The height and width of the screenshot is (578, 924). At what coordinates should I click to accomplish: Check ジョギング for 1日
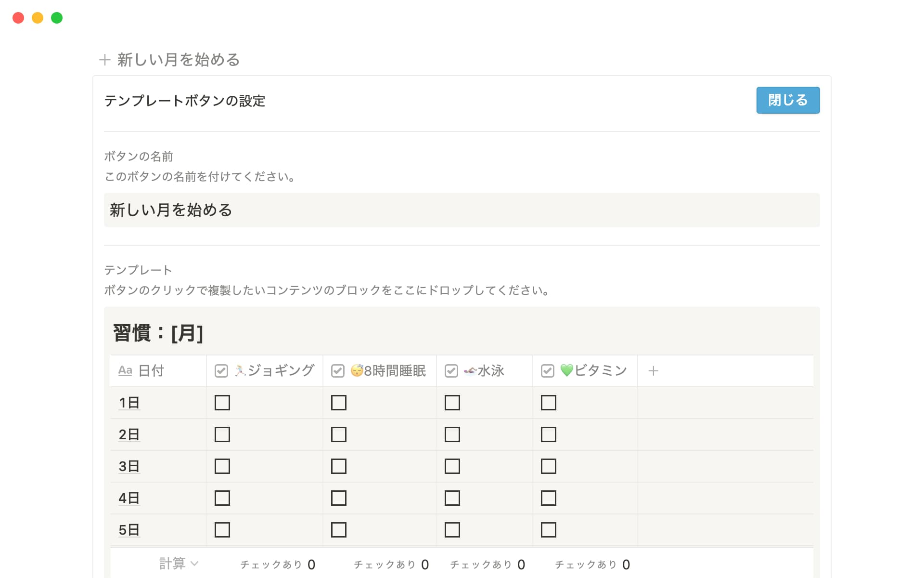pyautogui.click(x=222, y=403)
